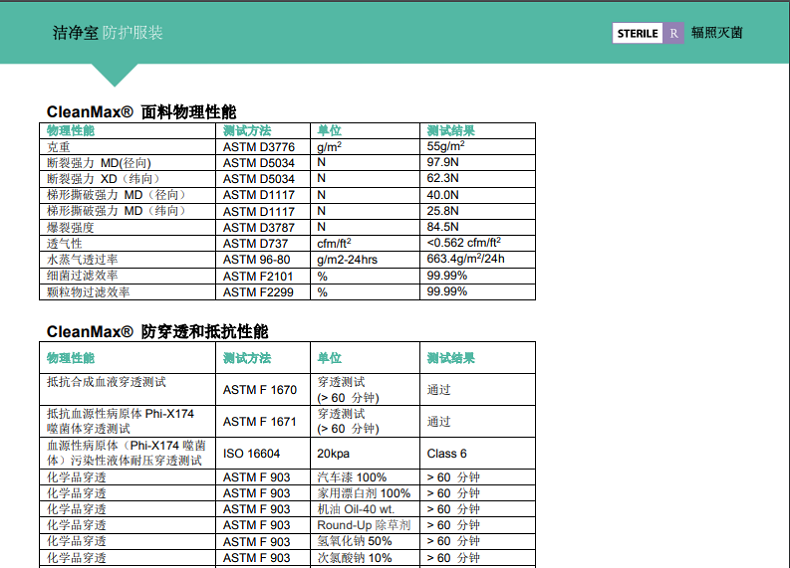Click the ASTM D3776 test method cell
The width and height of the screenshot is (790, 568).
[258, 146]
